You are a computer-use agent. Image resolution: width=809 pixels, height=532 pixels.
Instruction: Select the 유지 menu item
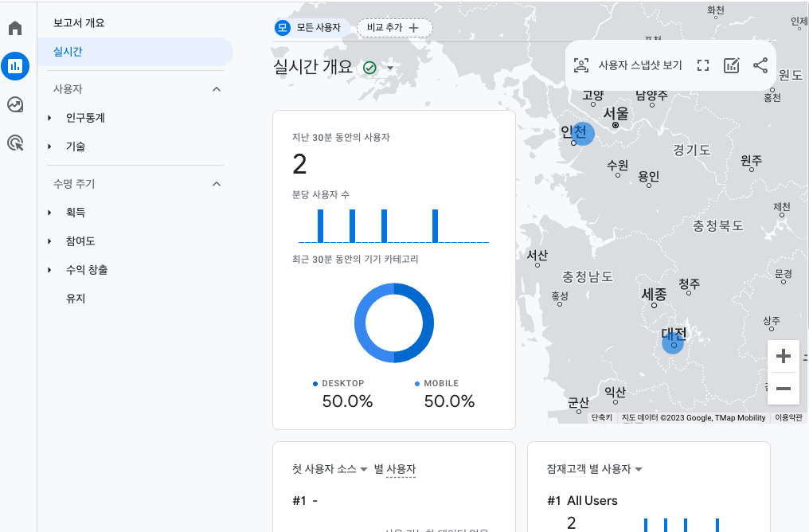point(76,299)
